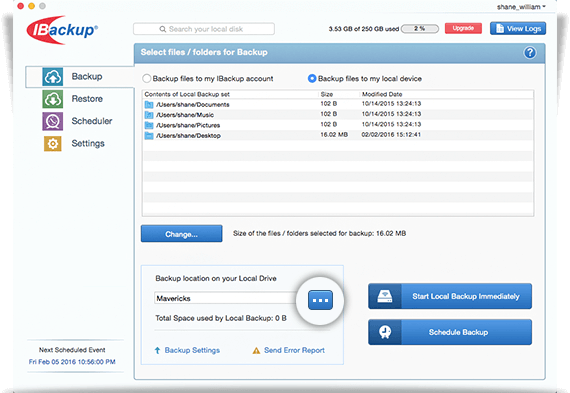Image resolution: width=570 pixels, height=393 pixels.
Task: Click the next scheduled event date link
Action: click(72, 362)
